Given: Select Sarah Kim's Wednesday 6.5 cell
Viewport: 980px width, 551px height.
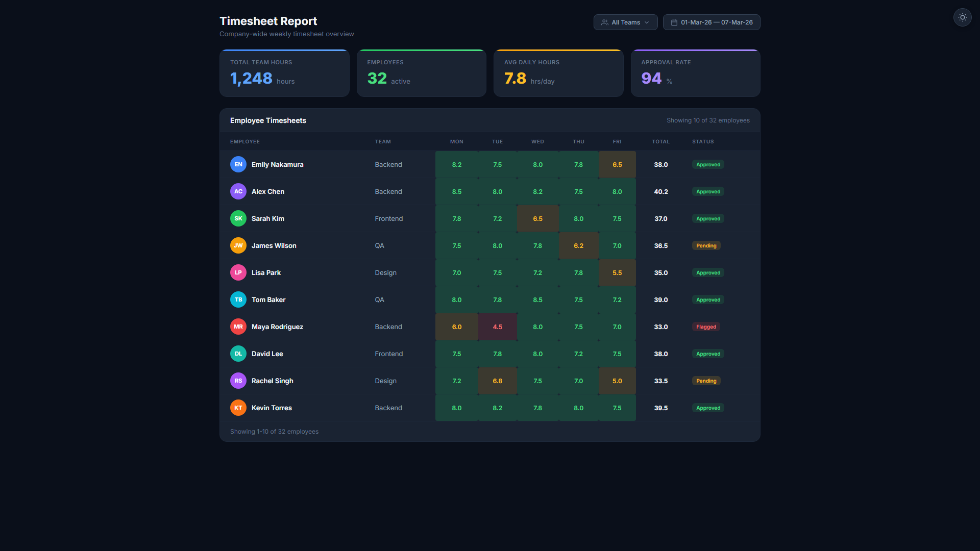Looking at the screenshot, I should pos(538,218).
